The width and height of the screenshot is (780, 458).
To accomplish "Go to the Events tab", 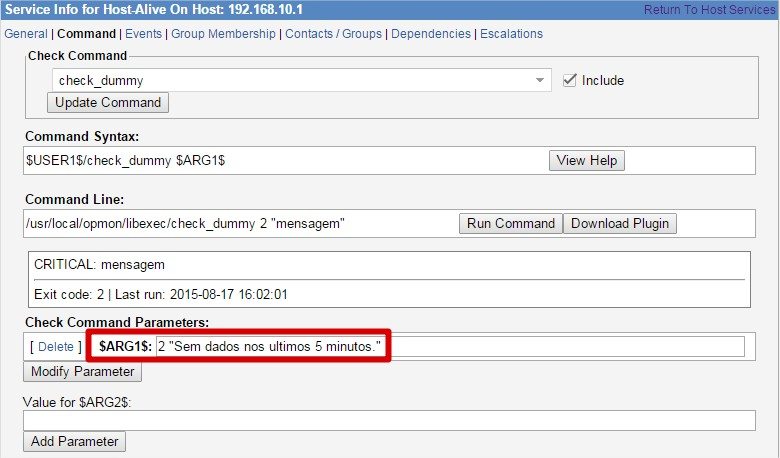I will [x=143, y=33].
